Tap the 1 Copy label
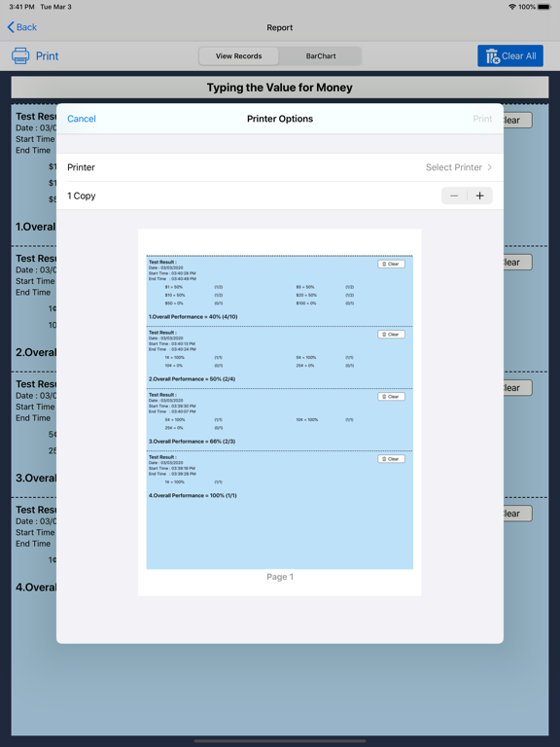The height and width of the screenshot is (747, 560). click(x=82, y=196)
